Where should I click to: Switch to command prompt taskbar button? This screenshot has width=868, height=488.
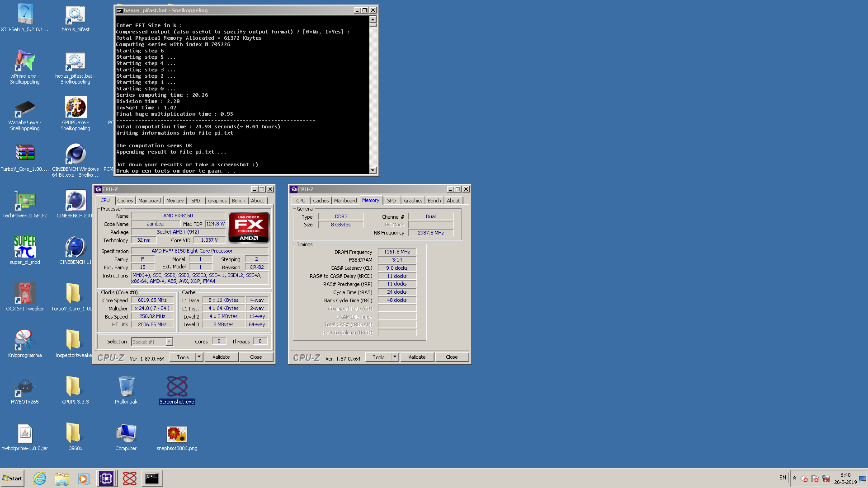click(152, 479)
